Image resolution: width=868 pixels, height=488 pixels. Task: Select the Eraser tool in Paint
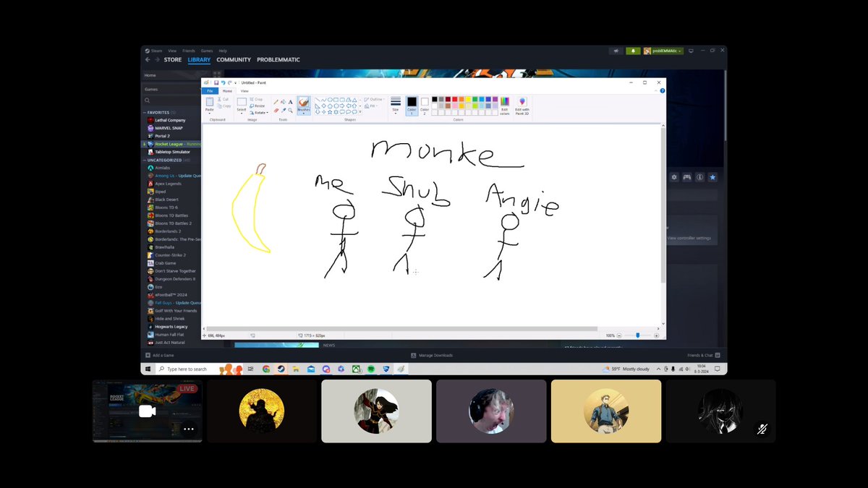276,108
